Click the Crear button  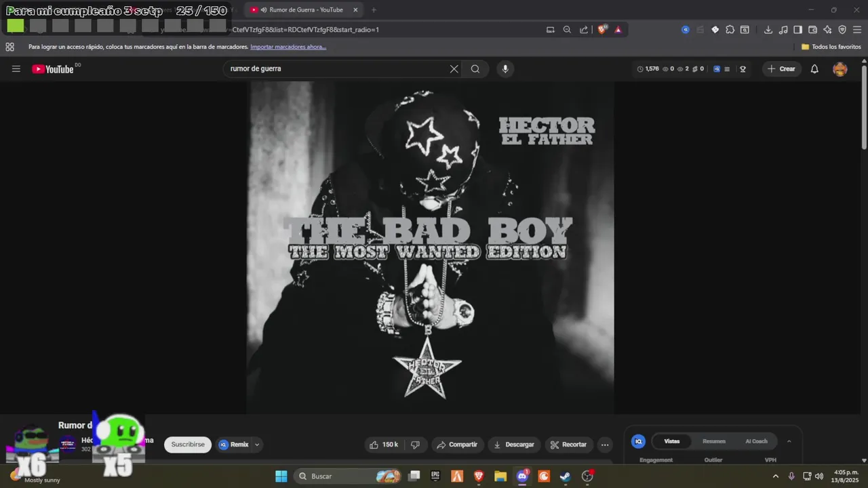click(781, 68)
